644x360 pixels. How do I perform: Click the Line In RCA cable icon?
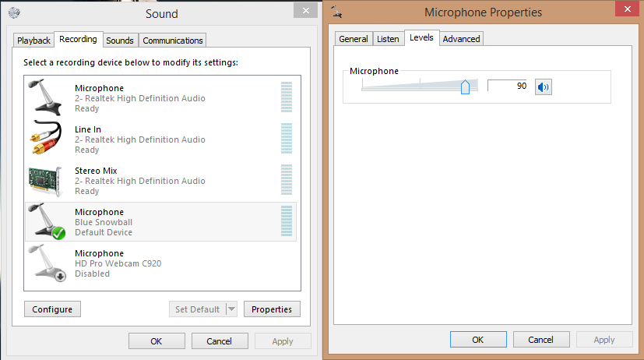tap(44, 139)
